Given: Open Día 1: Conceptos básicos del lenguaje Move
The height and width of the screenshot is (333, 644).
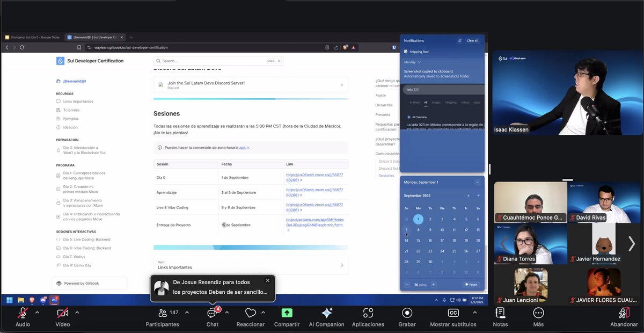Looking at the screenshot, I should tap(84, 176).
